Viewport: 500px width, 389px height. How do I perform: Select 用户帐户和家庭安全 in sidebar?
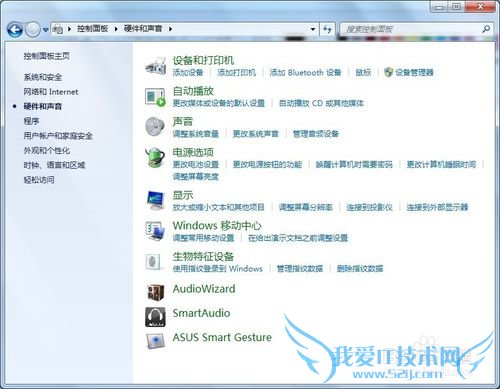(x=58, y=136)
